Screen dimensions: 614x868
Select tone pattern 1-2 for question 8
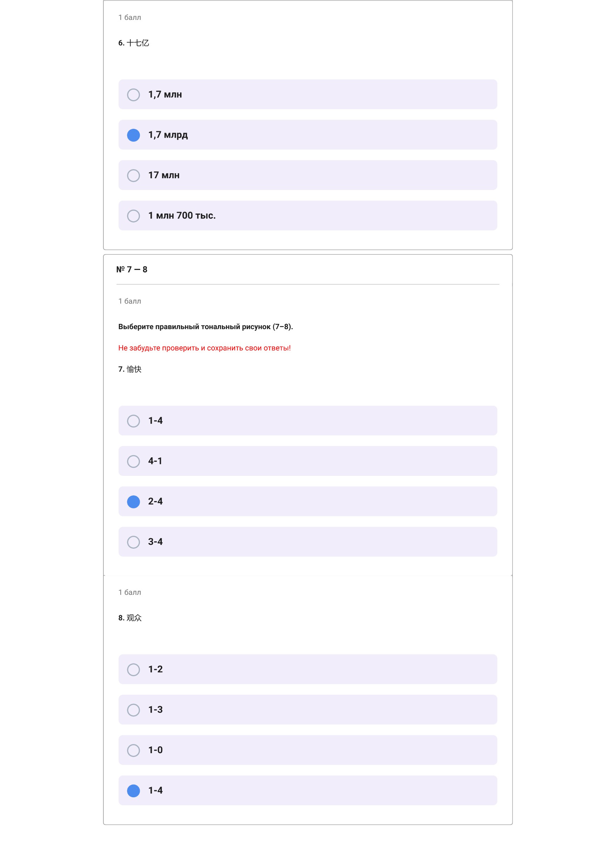[x=133, y=669]
